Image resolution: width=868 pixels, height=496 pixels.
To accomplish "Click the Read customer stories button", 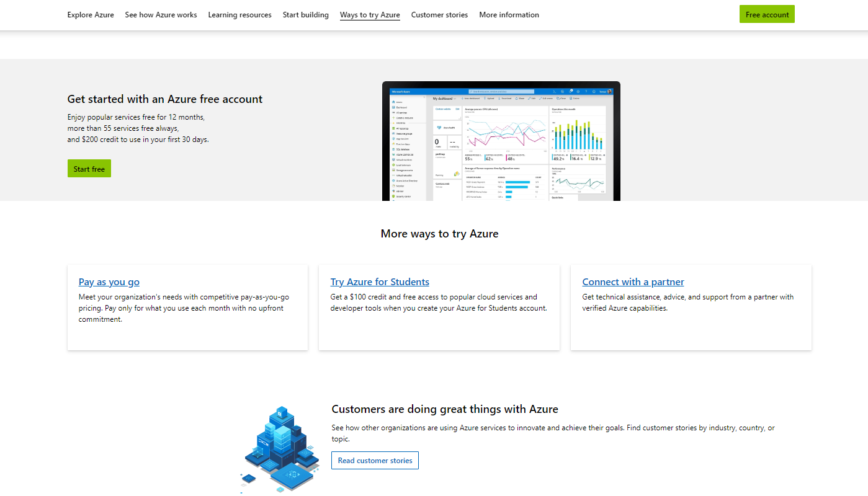I will 375,461.
